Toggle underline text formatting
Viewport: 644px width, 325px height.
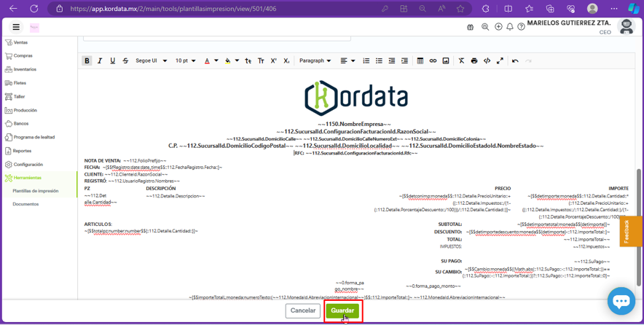(x=112, y=61)
